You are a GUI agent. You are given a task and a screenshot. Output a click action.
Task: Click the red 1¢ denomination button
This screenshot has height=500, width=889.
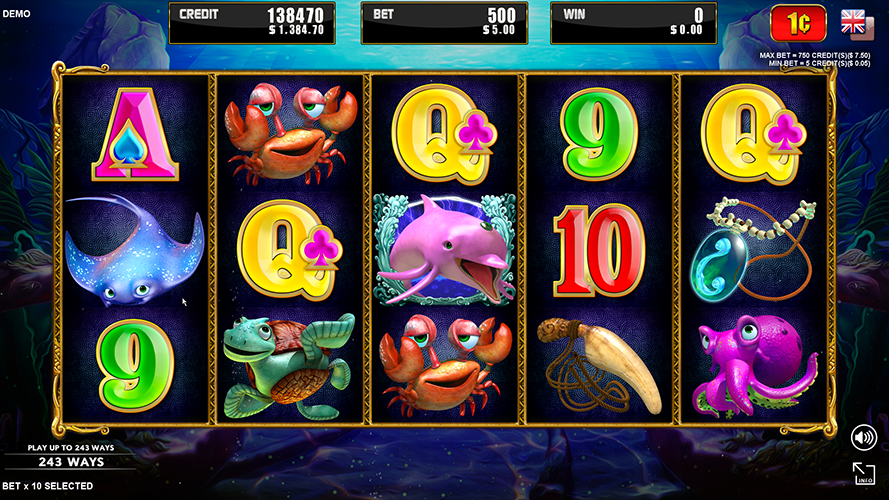[x=798, y=23]
